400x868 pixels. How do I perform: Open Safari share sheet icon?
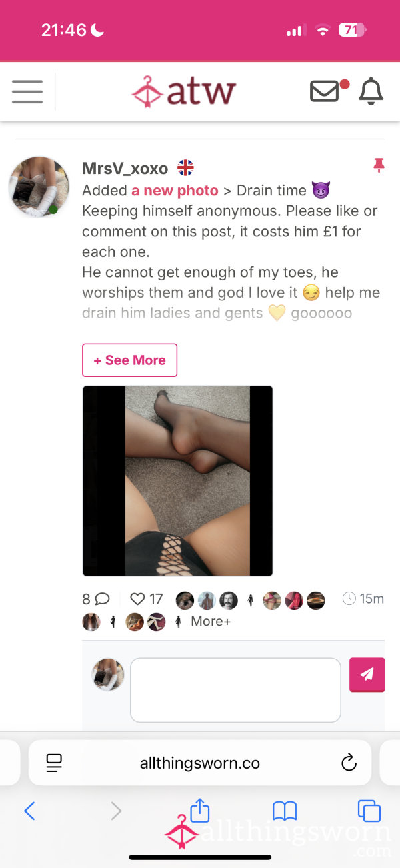pos(200,810)
